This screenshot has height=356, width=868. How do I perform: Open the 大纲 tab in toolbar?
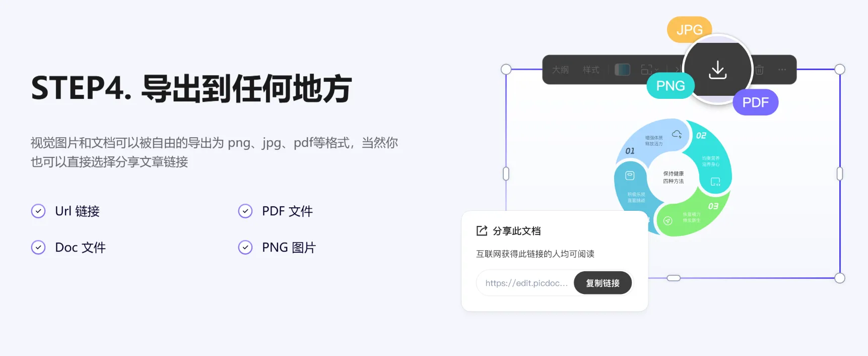coord(560,70)
